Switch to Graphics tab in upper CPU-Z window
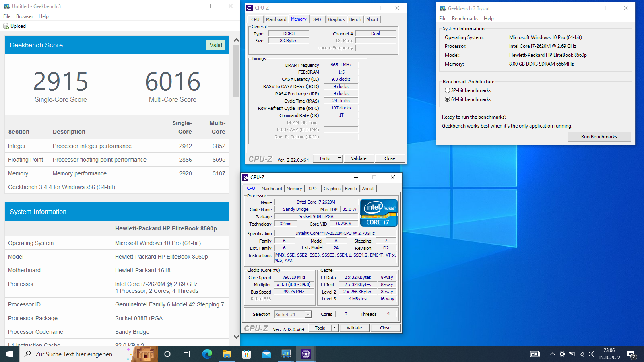 (x=336, y=19)
